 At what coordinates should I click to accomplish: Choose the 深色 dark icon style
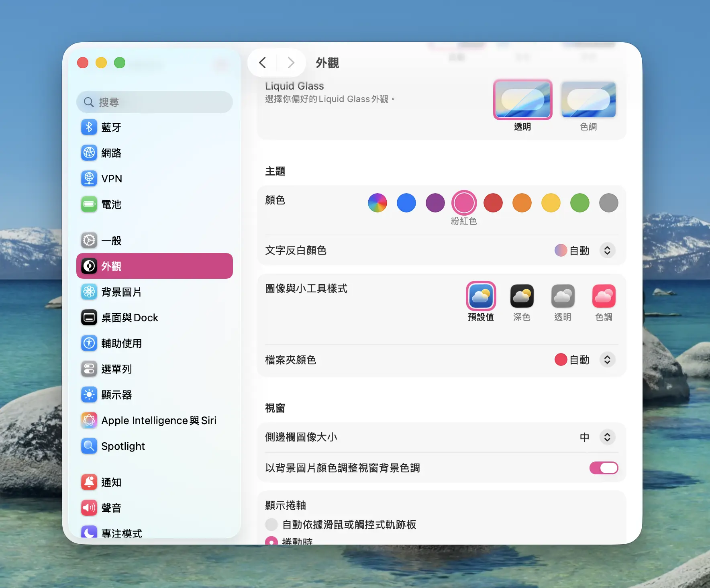pyautogui.click(x=522, y=296)
